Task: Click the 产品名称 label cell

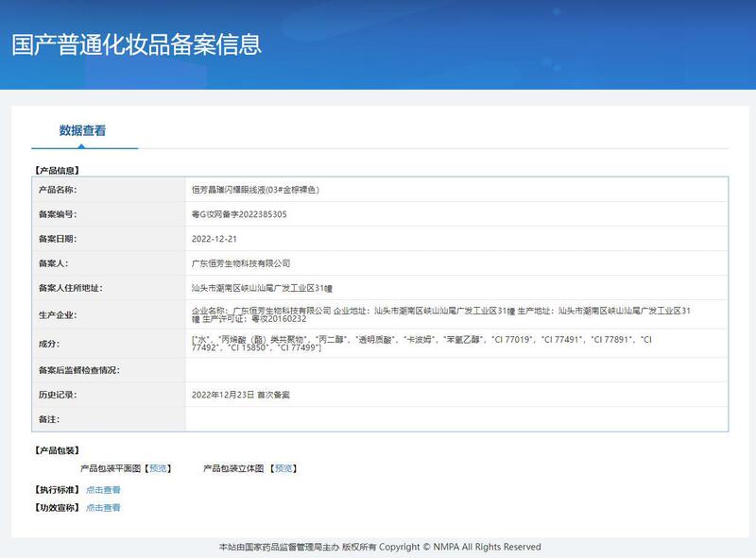Action: pos(109,190)
